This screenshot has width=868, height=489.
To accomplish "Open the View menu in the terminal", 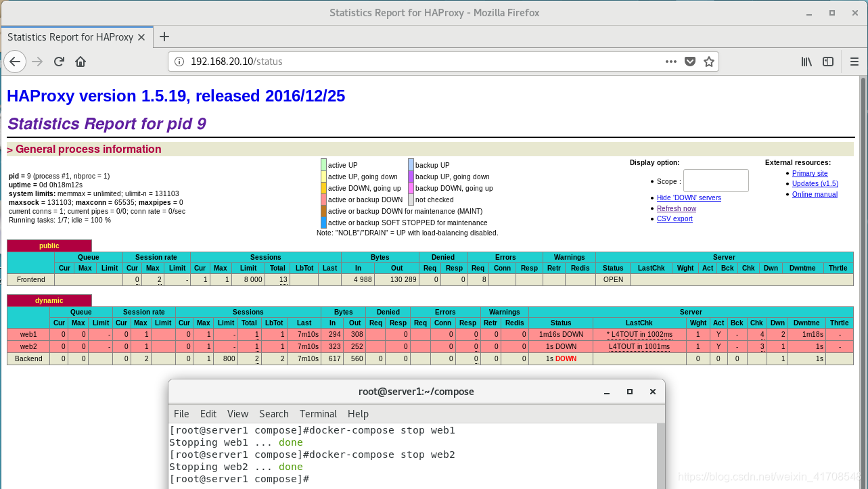I will (237, 413).
